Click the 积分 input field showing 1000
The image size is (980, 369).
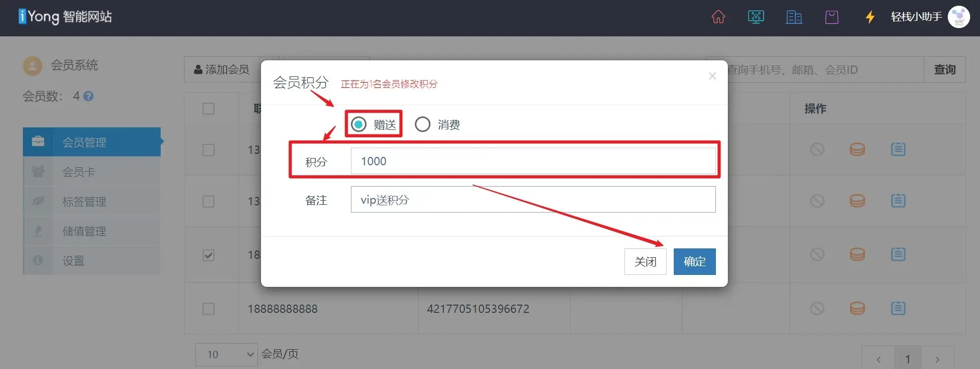point(533,161)
